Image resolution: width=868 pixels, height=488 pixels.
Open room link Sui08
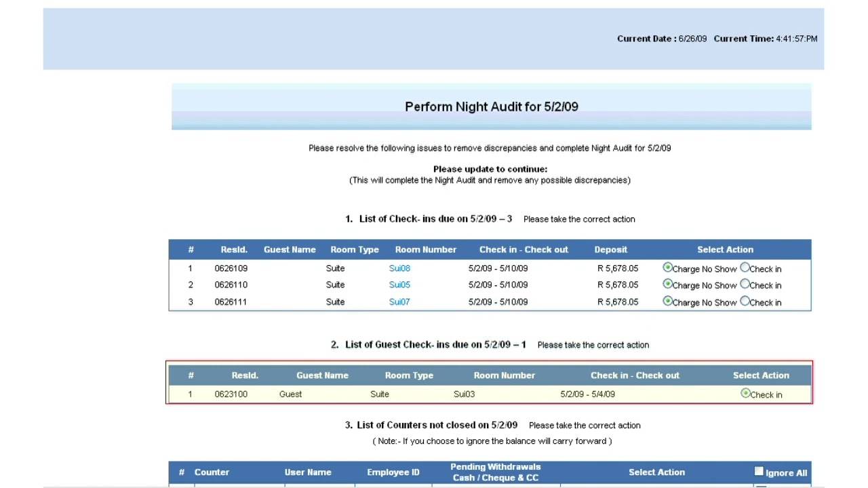(x=399, y=268)
